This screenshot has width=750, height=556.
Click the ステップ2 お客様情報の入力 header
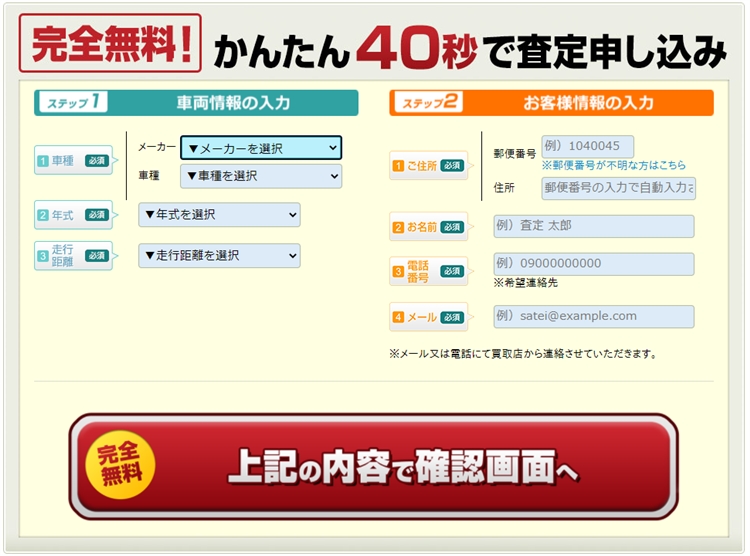551,103
